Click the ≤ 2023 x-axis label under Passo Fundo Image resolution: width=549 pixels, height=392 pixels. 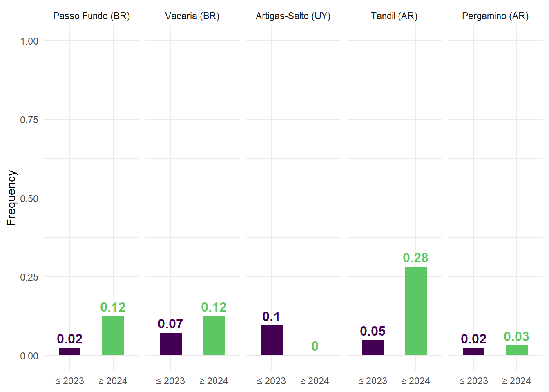(x=69, y=381)
